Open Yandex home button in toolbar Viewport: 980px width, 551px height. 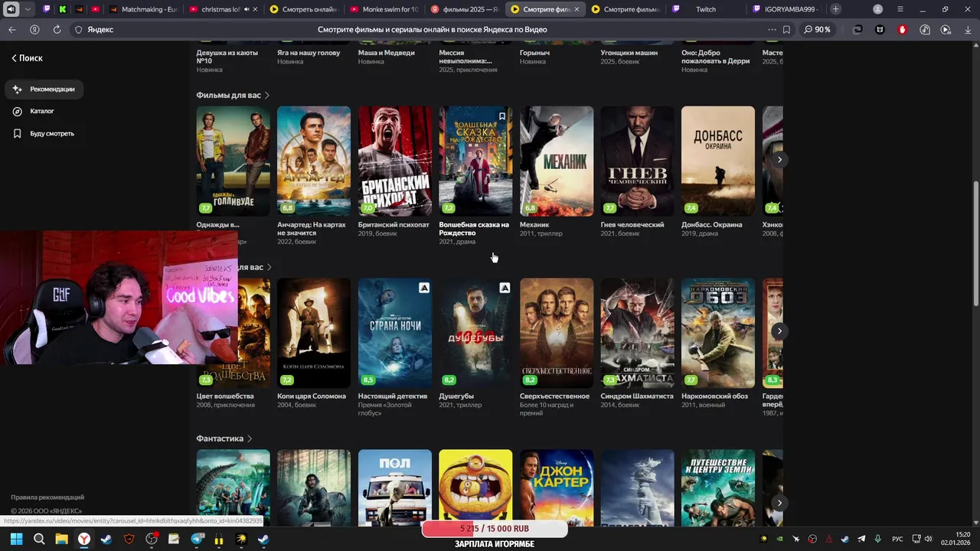[34, 29]
